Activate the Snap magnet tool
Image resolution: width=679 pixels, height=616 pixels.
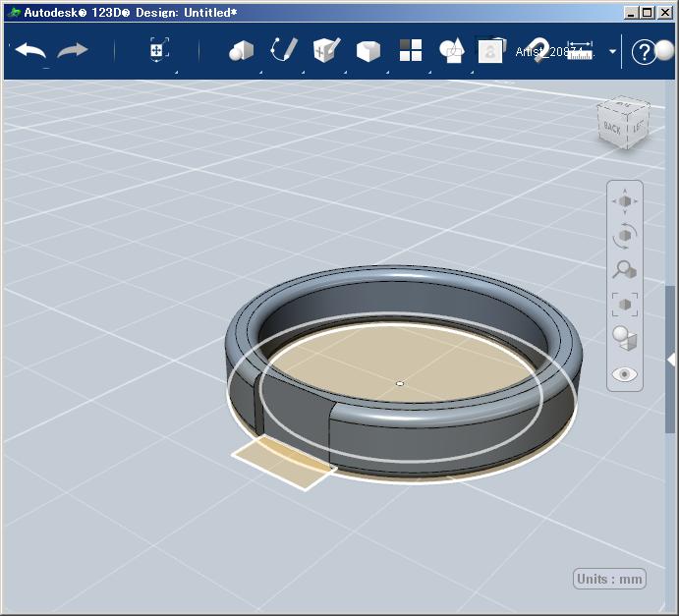pos(538,49)
